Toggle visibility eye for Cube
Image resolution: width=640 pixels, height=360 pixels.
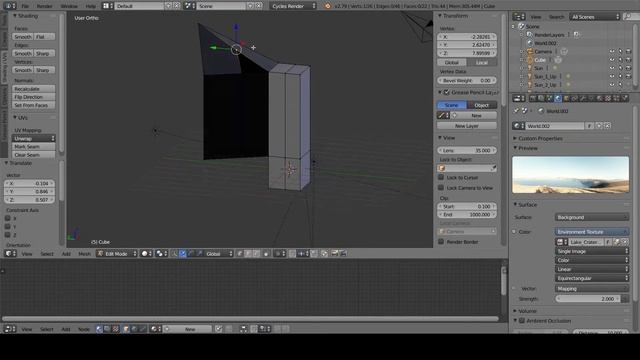click(x=612, y=60)
